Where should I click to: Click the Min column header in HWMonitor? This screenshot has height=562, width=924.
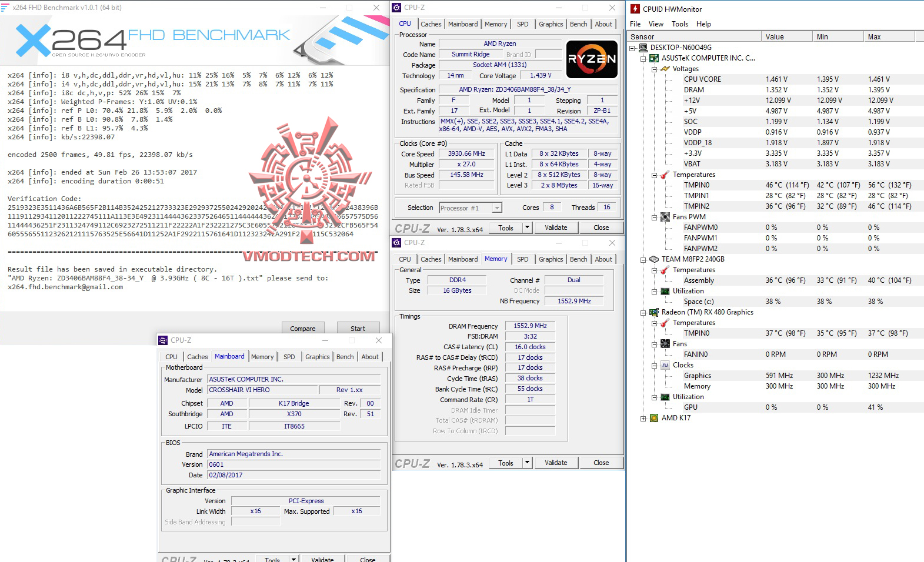tap(838, 36)
